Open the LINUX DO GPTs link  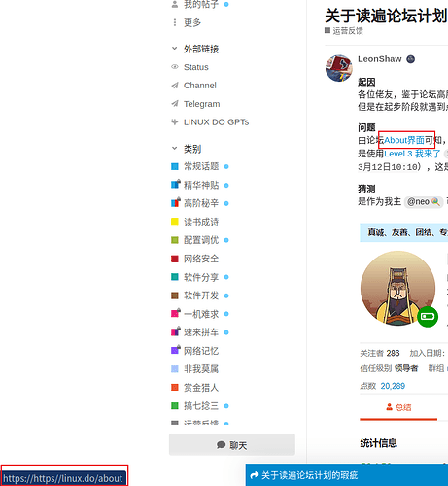(x=216, y=122)
